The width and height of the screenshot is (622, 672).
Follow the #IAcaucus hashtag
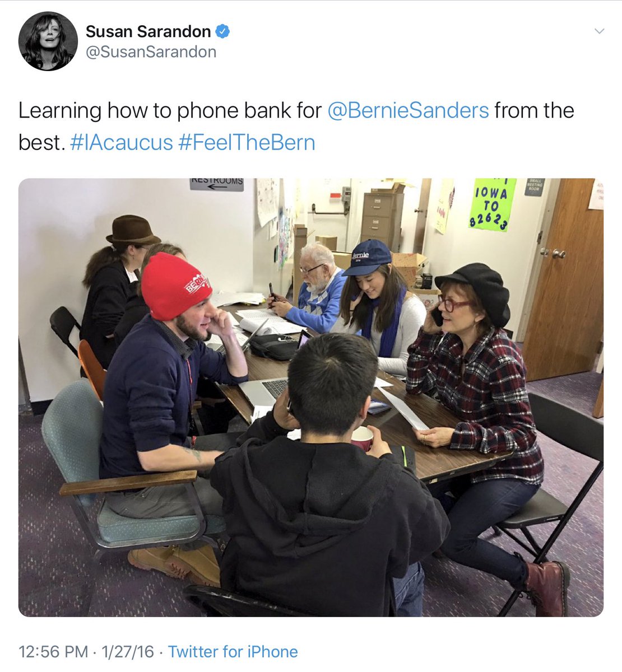(122, 142)
